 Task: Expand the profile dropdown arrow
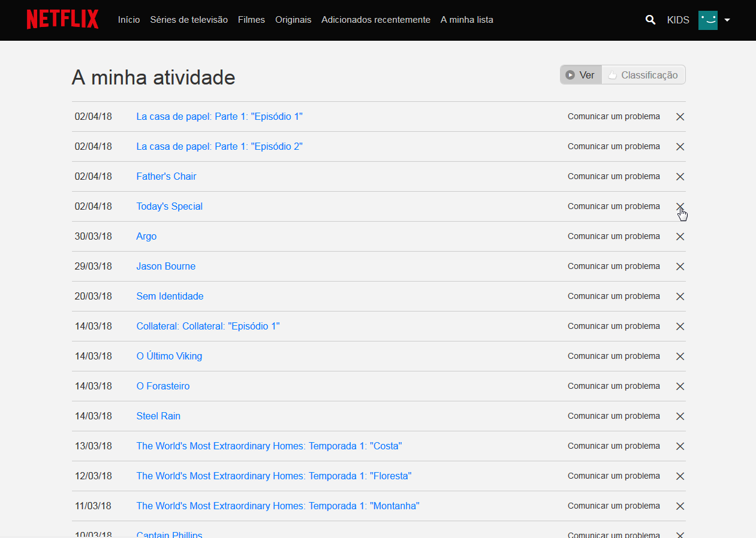(727, 20)
